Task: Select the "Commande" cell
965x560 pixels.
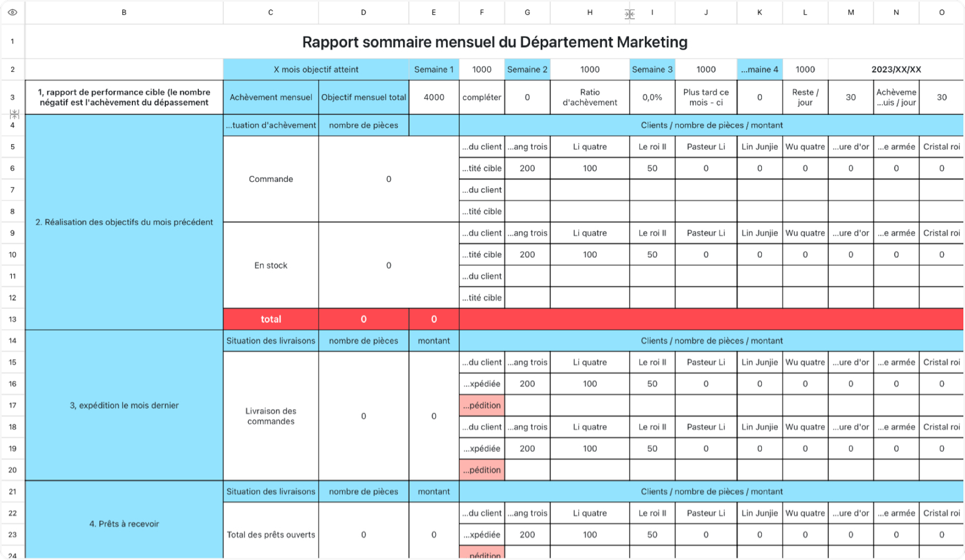Action: (271, 179)
